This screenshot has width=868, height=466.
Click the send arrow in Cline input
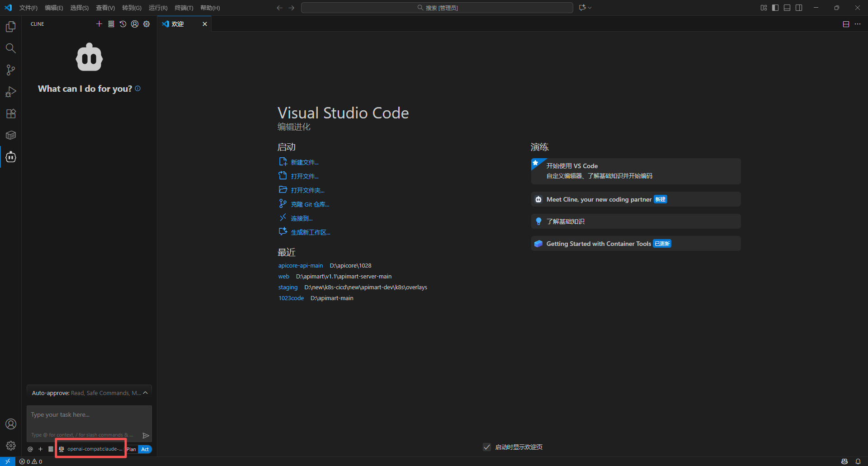[x=146, y=435]
